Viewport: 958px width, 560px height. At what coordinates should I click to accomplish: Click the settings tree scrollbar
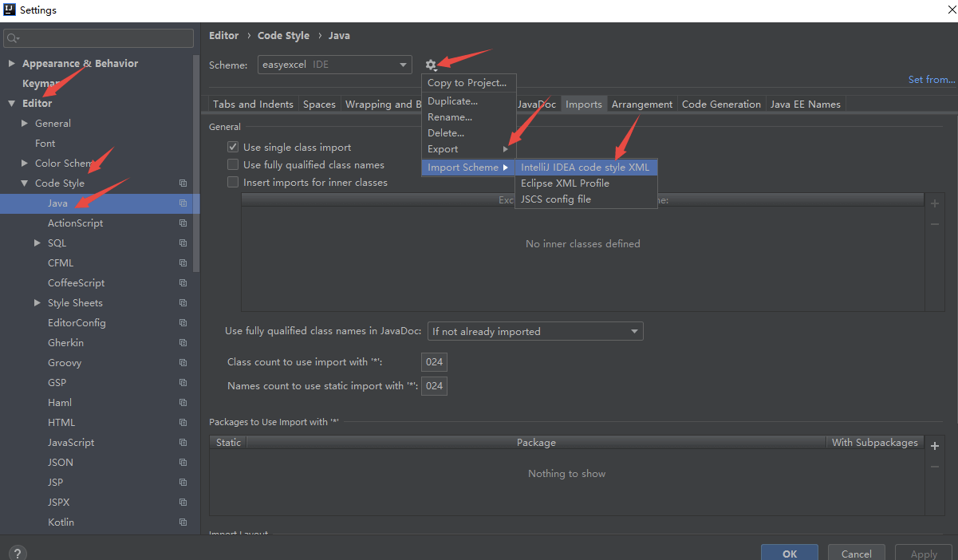pyautogui.click(x=197, y=164)
